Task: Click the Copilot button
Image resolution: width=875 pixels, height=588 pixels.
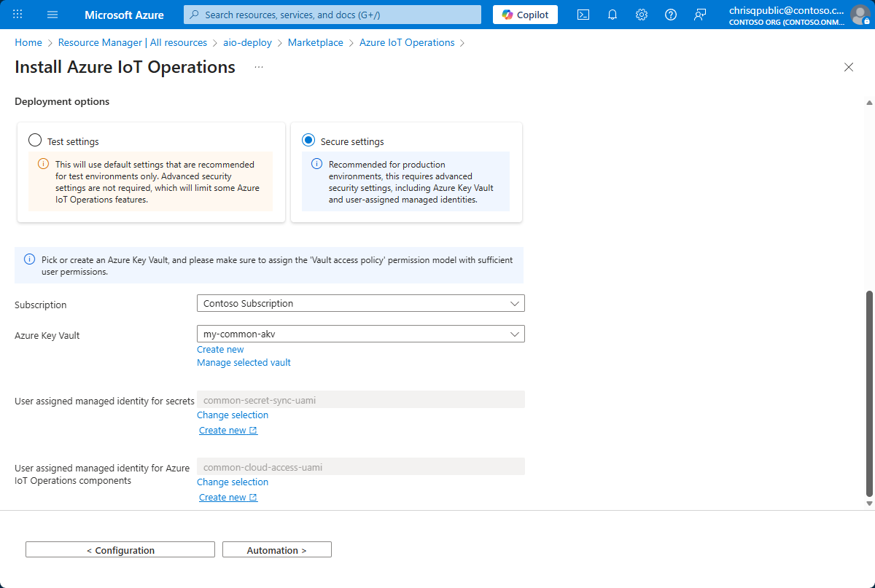Action: click(x=525, y=15)
